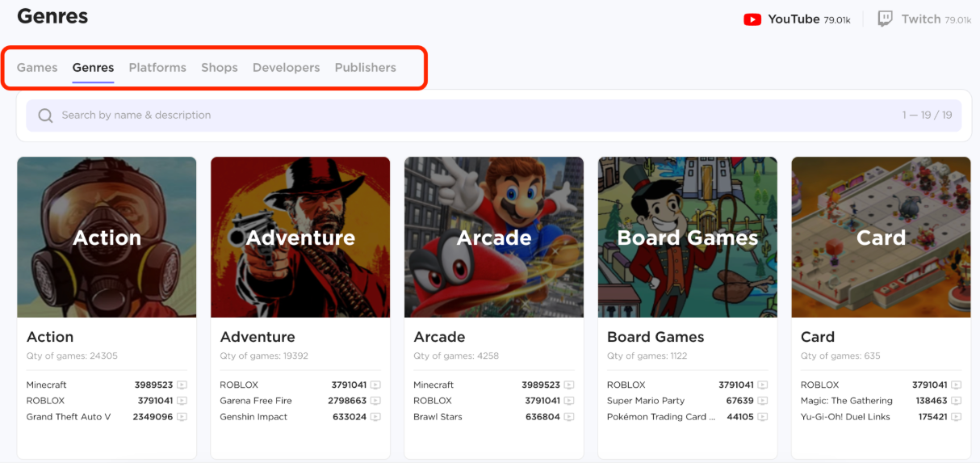Click video icon beside Pokémon Trading Card

tap(763, 417)
